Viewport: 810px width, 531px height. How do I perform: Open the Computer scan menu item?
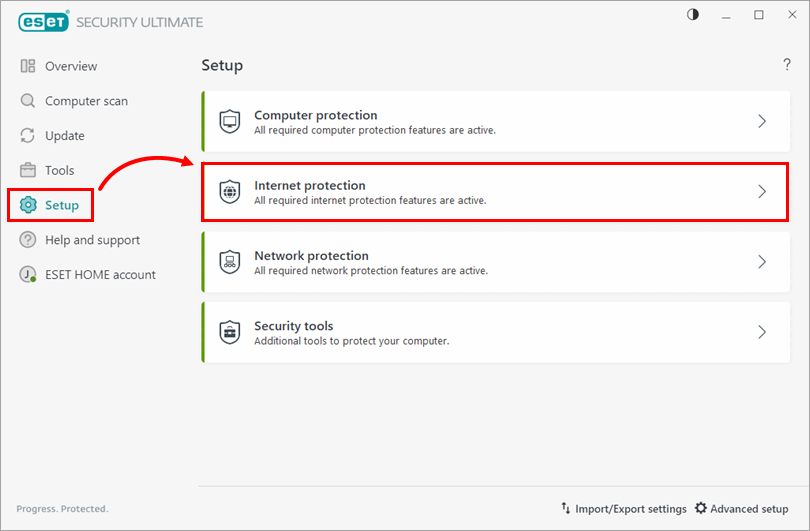coord(86,101)
